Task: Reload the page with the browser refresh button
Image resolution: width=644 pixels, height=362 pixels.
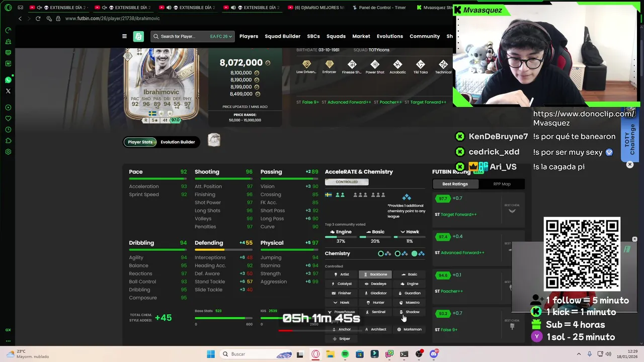Action: (38, 19)
